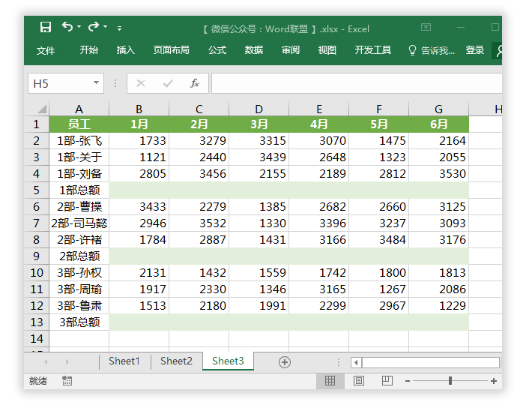The height and width of the screenshot is (411, 532).
Task: Open Customize Quick Access Toolbar dropdown
Action: [119, 28]
